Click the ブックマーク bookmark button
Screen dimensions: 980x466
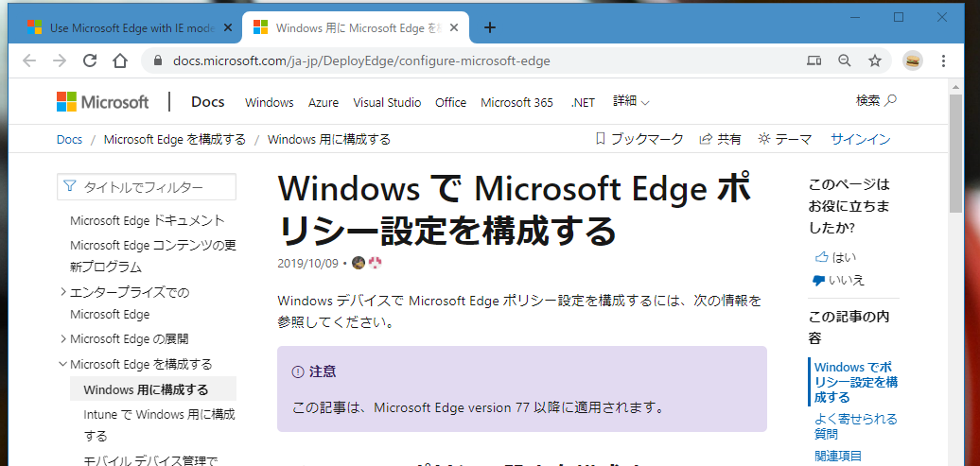click(639, 139)
